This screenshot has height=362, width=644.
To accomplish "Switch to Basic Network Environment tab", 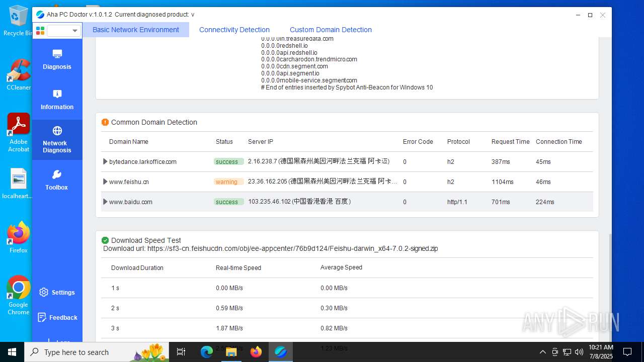I will [x=136, y=30].
